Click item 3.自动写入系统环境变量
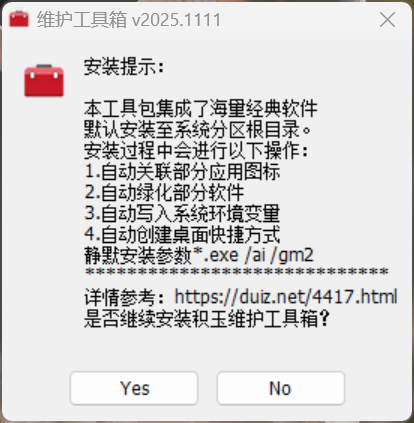 click(x=182, y=213)
